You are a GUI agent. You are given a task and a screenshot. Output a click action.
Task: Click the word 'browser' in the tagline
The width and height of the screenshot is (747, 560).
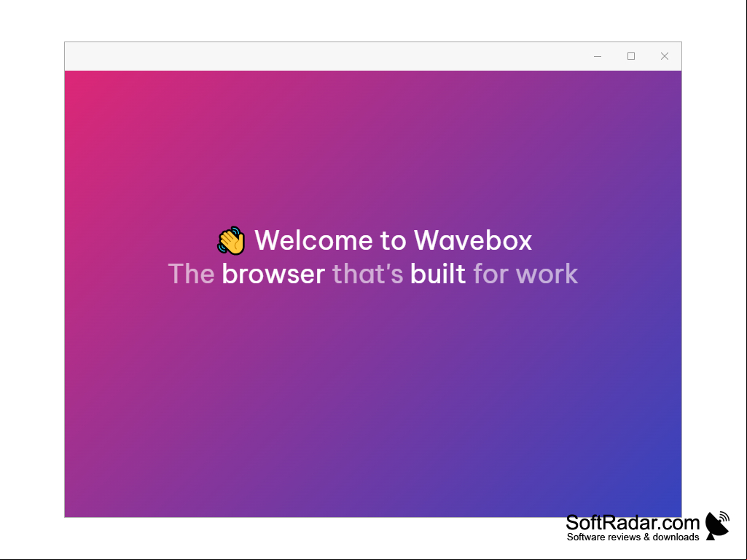coord(273,274)
